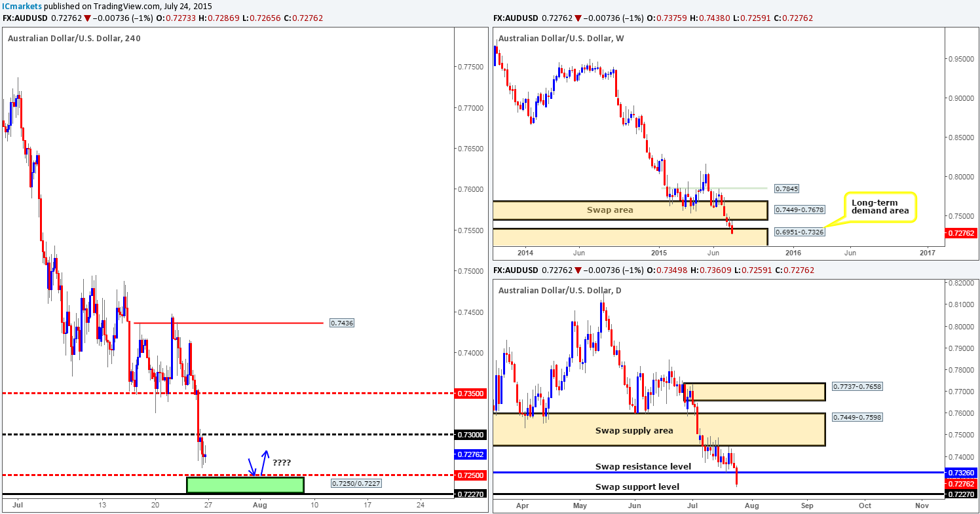The image size is (980, 514).
Task: Select the Swap area box on weekly chart
Action: tap(629, 210)
